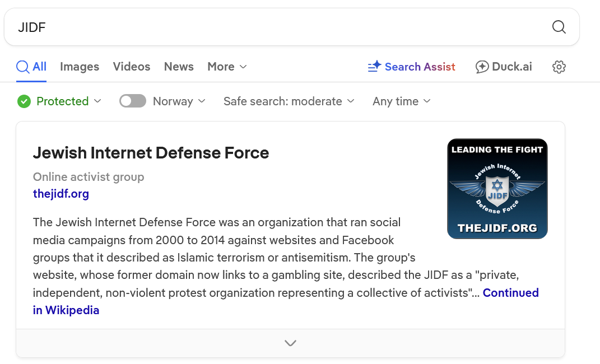Select the All results tab

[x=31, y=67]
